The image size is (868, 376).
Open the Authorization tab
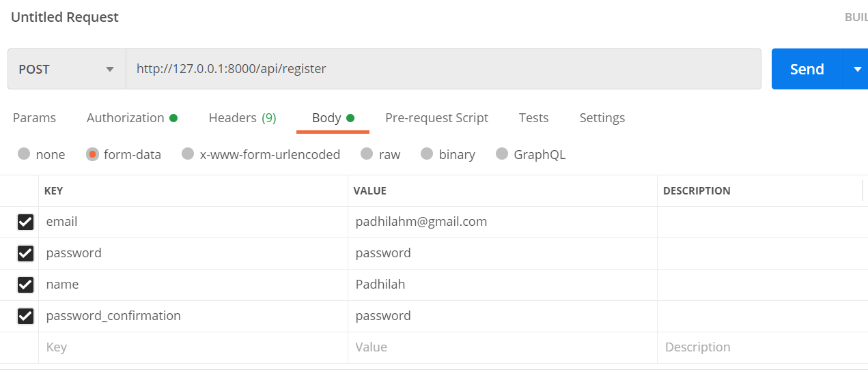tap(126, 118)
